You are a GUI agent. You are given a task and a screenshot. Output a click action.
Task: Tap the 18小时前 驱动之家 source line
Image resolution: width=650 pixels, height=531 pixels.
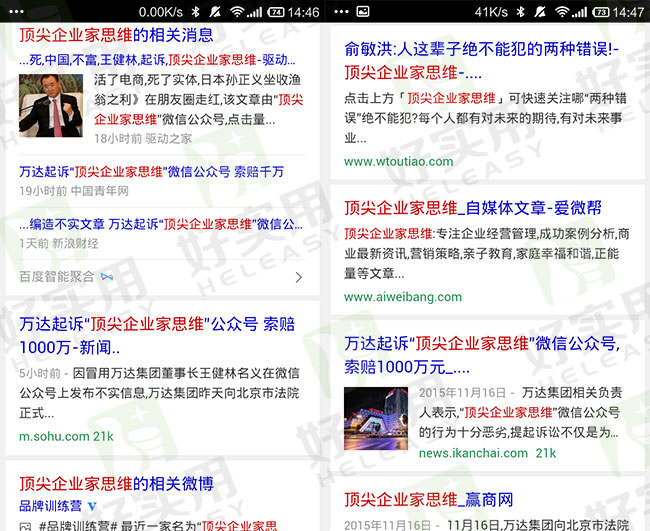click(x=143, y=138)
